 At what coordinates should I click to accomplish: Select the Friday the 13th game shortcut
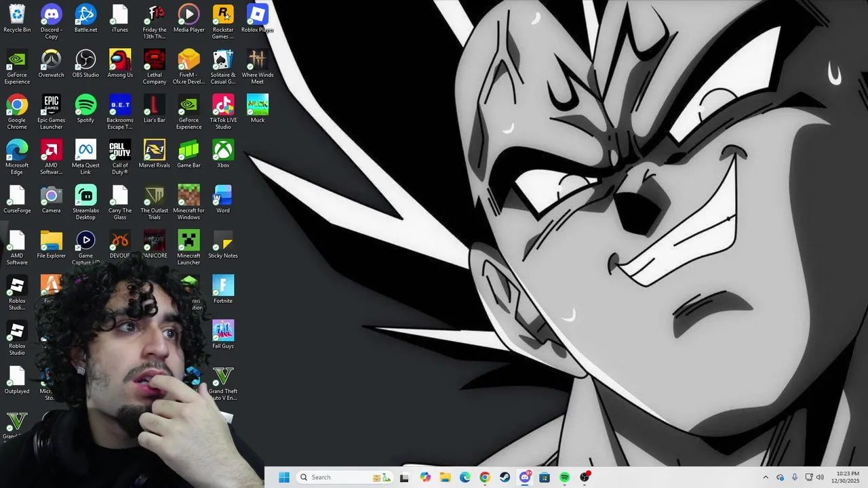point(155,22)
